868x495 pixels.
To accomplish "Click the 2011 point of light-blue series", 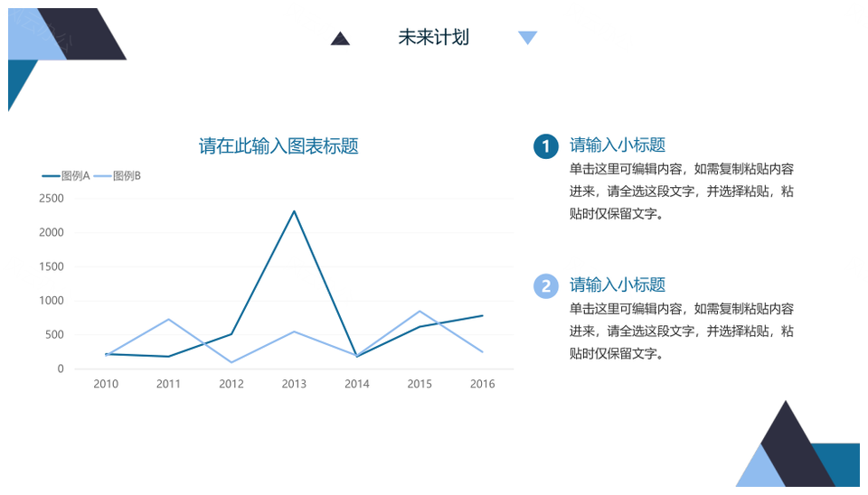I will [x=168, y=319].
